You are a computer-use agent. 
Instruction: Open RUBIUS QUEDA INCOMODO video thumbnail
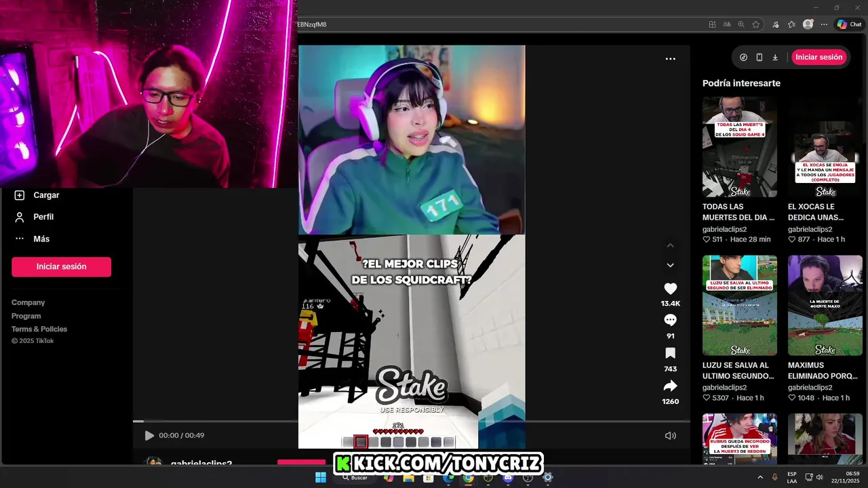(740, 439)
